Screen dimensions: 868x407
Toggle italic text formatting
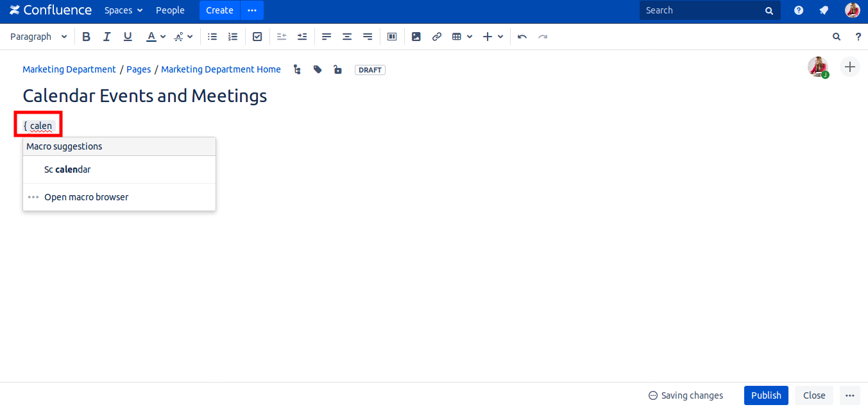[107, 37]
